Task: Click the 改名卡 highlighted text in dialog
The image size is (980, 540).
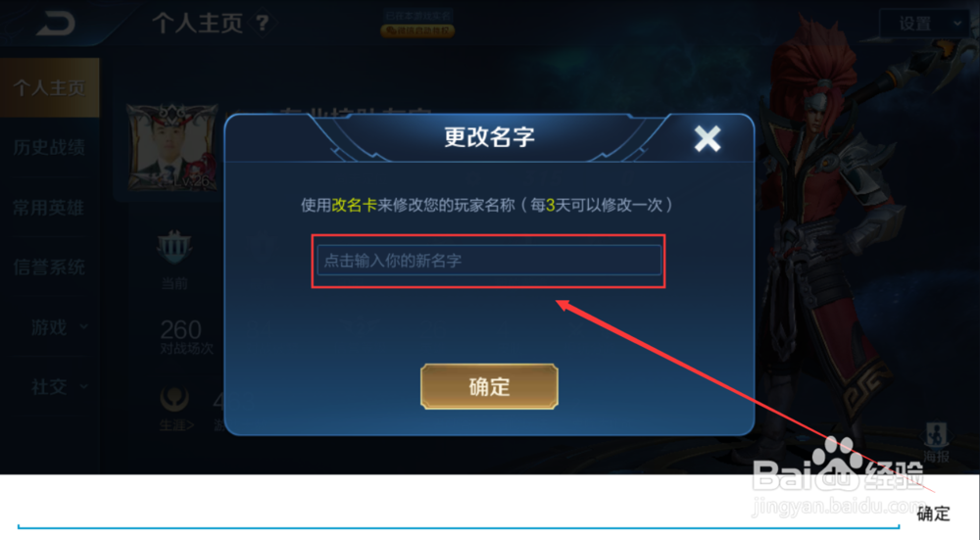Action: tap(355, 205)
